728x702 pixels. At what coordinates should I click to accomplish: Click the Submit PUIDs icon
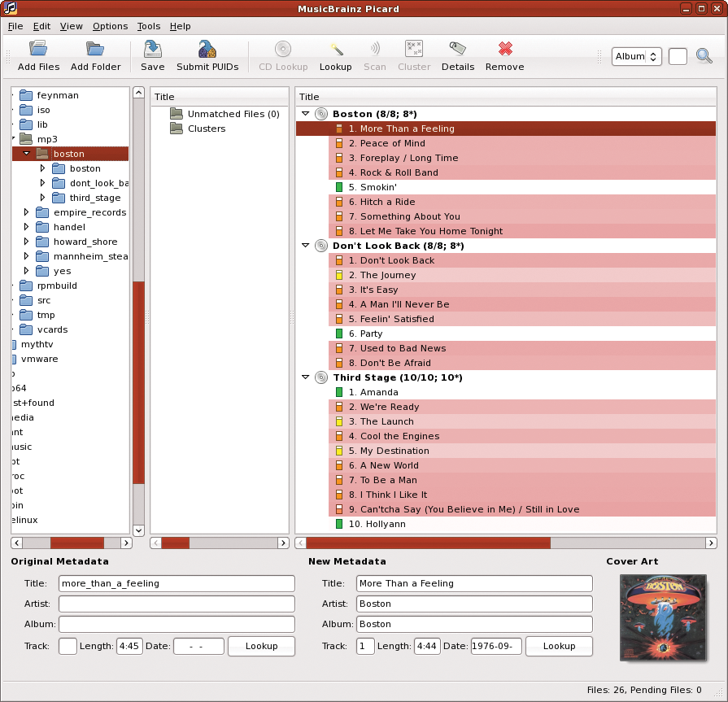point(207,48)
